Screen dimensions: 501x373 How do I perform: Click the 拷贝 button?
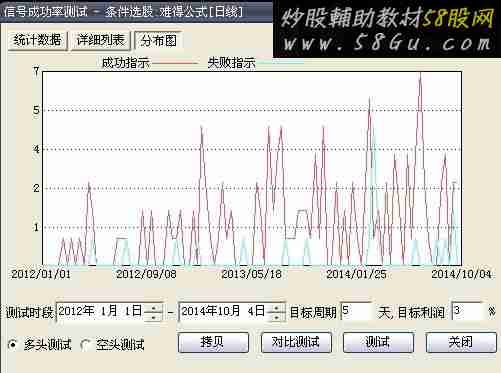pyautogui.click(x=213, y=342)
